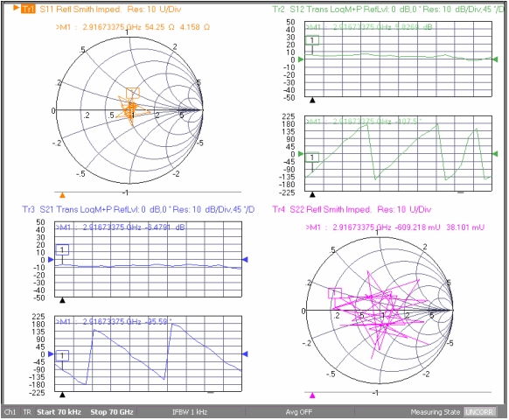The width and height of the screenshot is (509, 420).
Task: Select marker 1 on the S21 phase plot
Action: point(62,355)
